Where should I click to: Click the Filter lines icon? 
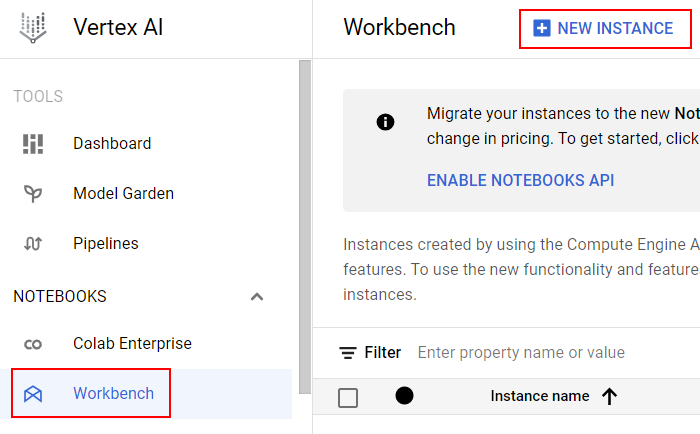point(348,353)
